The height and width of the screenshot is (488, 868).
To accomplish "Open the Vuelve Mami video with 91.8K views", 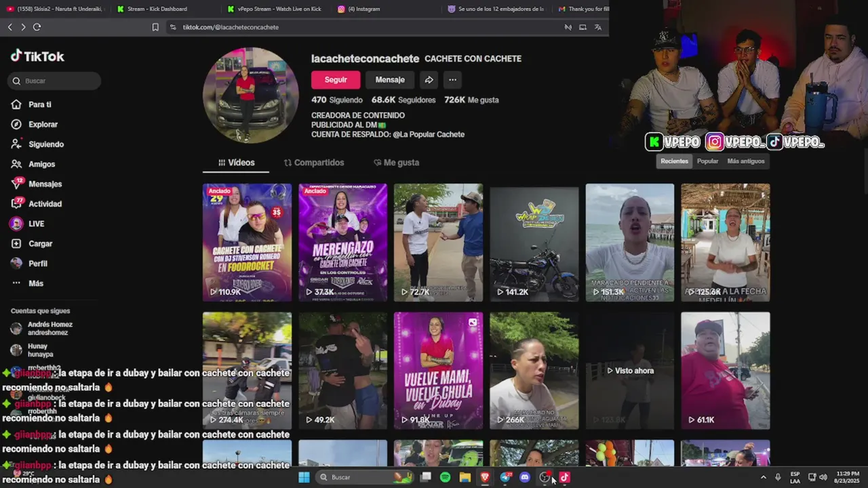I will tap(438, 371).
